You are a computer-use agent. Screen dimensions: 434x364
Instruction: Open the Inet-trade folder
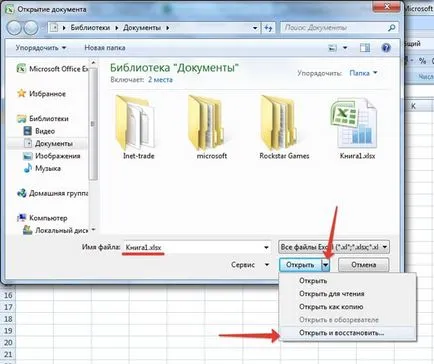click(138, 127)
